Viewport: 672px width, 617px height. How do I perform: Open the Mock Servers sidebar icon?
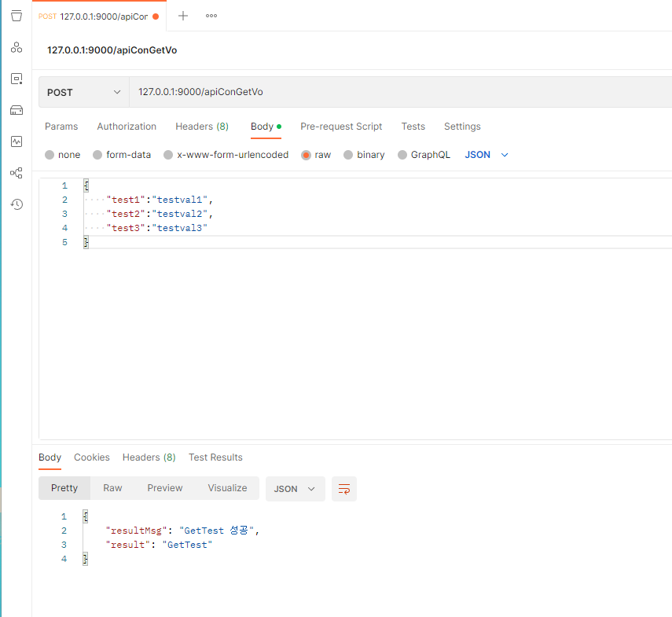[17, 110]
